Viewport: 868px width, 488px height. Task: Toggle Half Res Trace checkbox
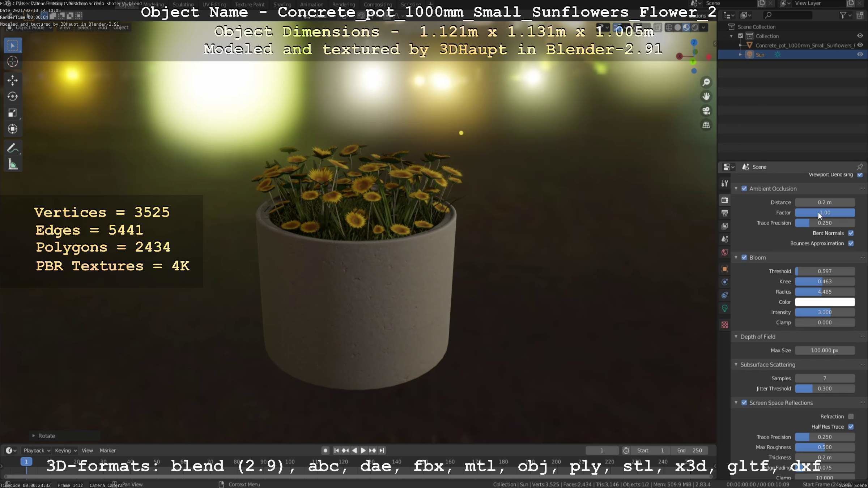pos(851,427)
